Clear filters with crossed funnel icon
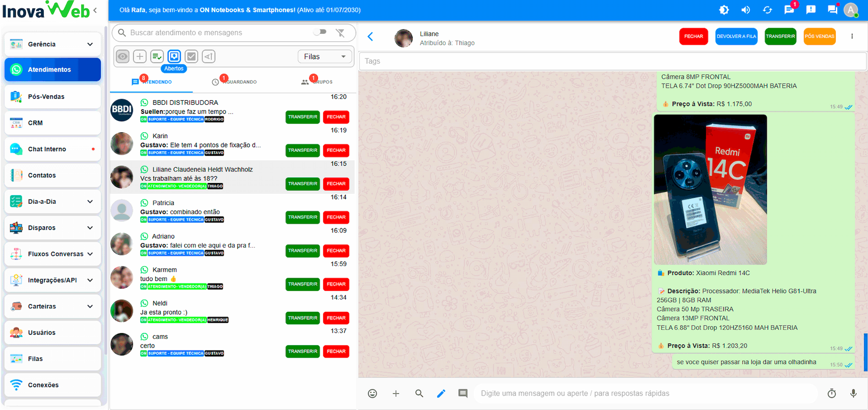 click(x=340, y=33)
